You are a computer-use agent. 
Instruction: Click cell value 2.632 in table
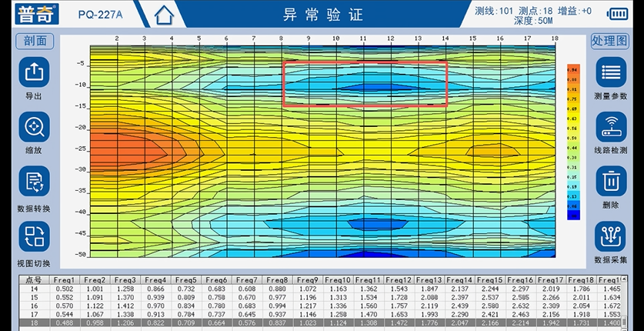(521, 306)
